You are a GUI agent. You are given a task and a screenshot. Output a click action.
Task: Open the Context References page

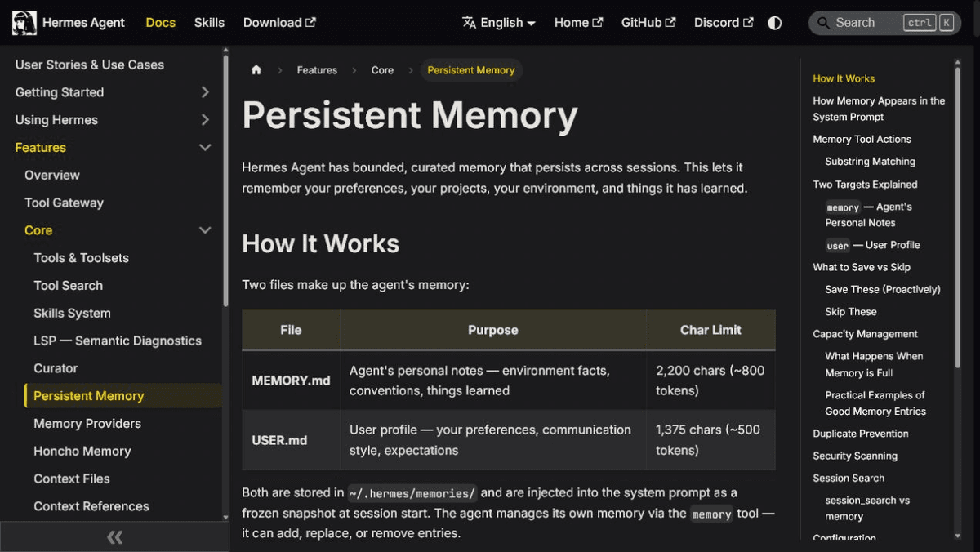pyautogui.click(x=91, y=506)
